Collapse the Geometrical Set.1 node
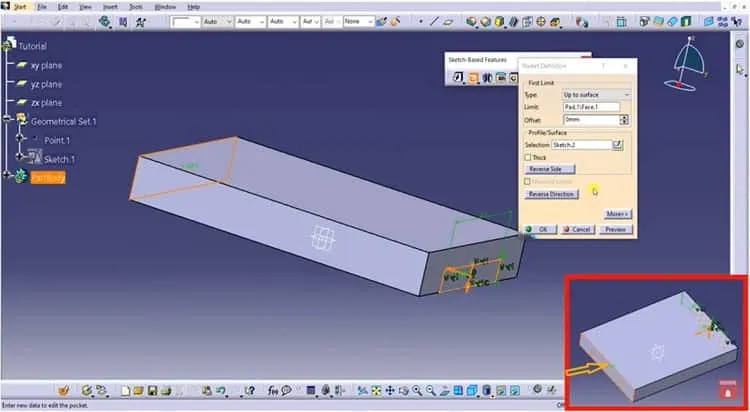 pyautogui.click(x=7, y=119)
